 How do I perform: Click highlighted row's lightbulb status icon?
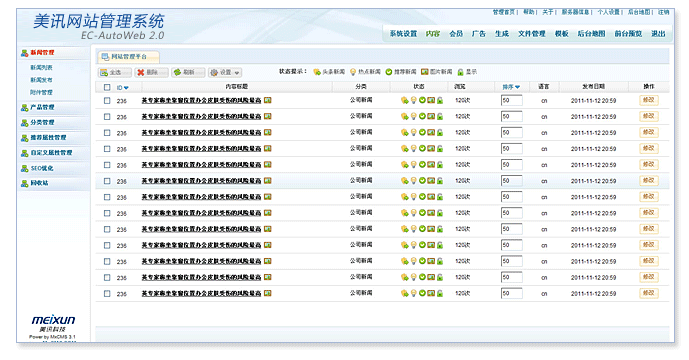413,181
